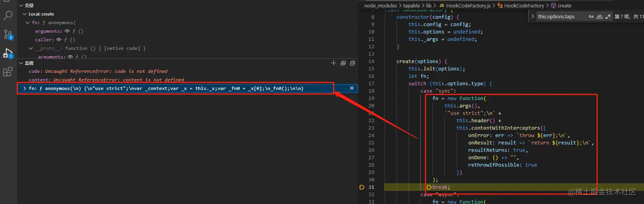The width and height of the screenshot is (644, 204).
Task: Click the breakpoint marker at line 31
Action: 362,187
